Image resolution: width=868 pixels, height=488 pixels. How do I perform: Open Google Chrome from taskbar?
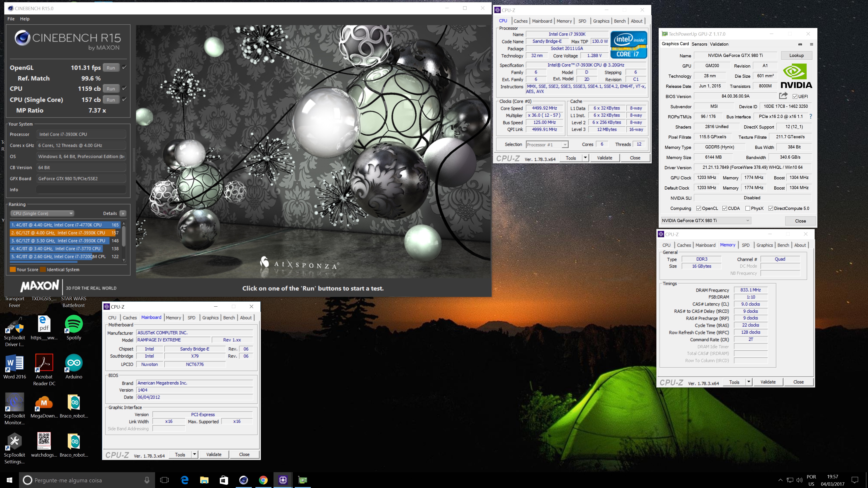point(263,480)
